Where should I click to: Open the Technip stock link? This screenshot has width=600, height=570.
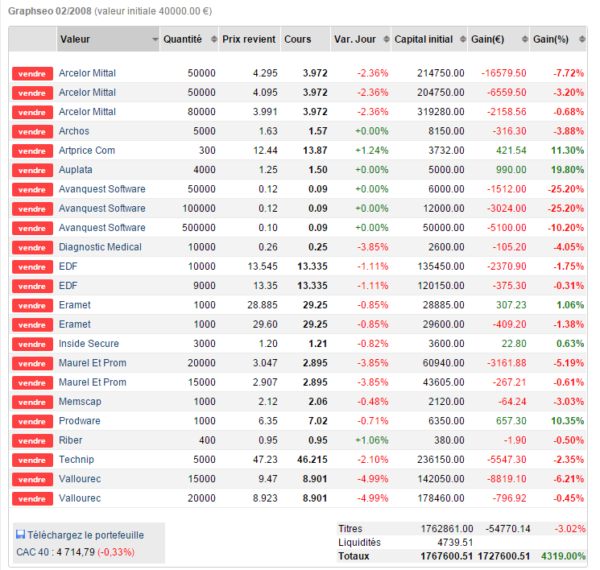[76, 459]
